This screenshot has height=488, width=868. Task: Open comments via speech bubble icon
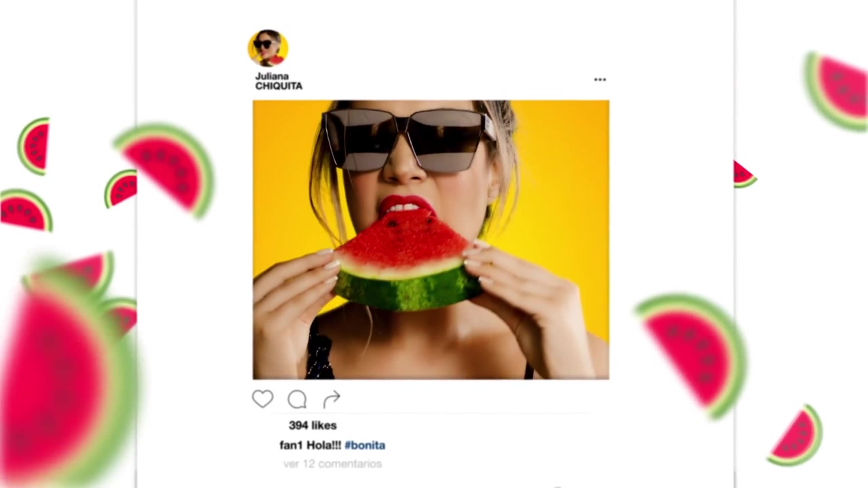click(297, 400)
